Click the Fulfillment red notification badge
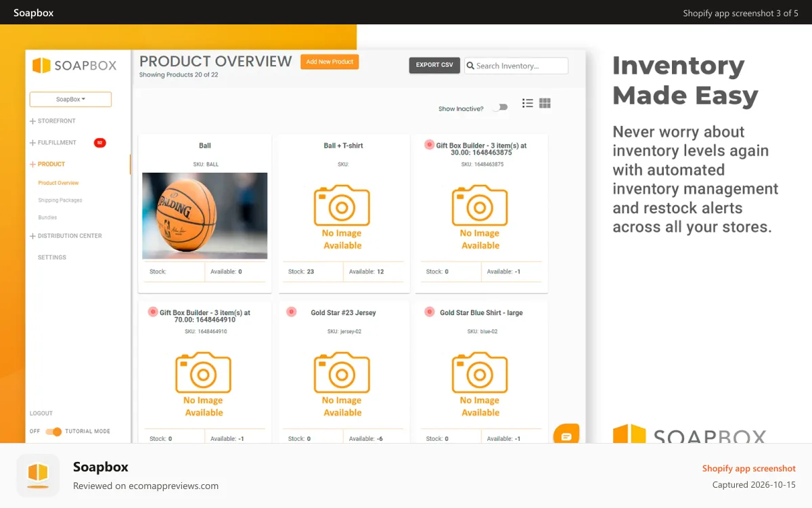 point(100,142)
